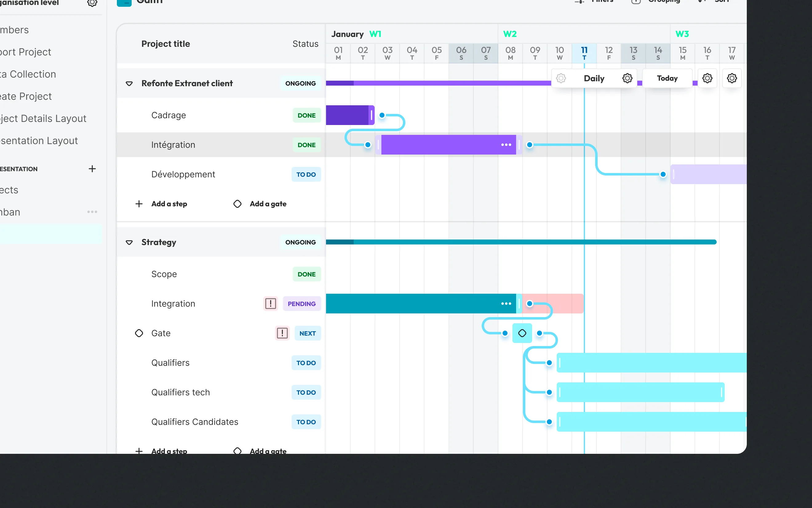Click diamond icon of Add a gate under Développement
Screen dimensions: 812x508
coord(237,204)
